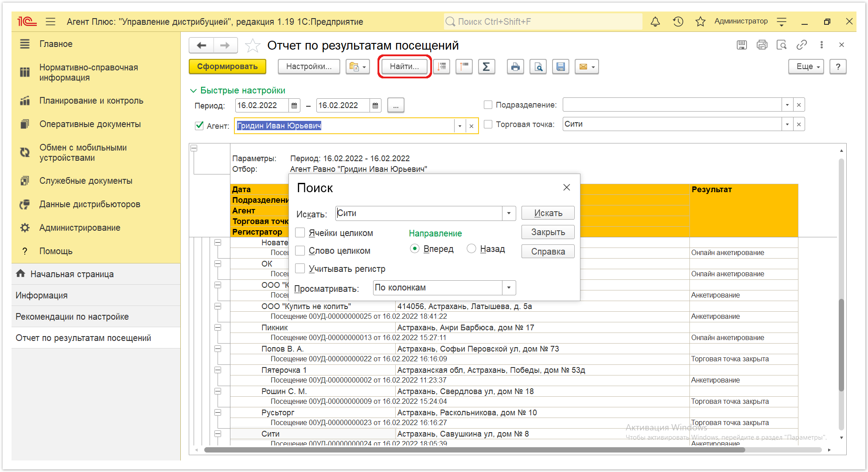Click the Искать text field
The height and width of the screenshot is (472, 868).
[419, 213]
